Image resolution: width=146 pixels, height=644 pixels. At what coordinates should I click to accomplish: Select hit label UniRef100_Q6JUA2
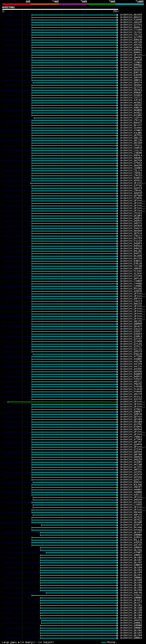[x=131, y=631]
